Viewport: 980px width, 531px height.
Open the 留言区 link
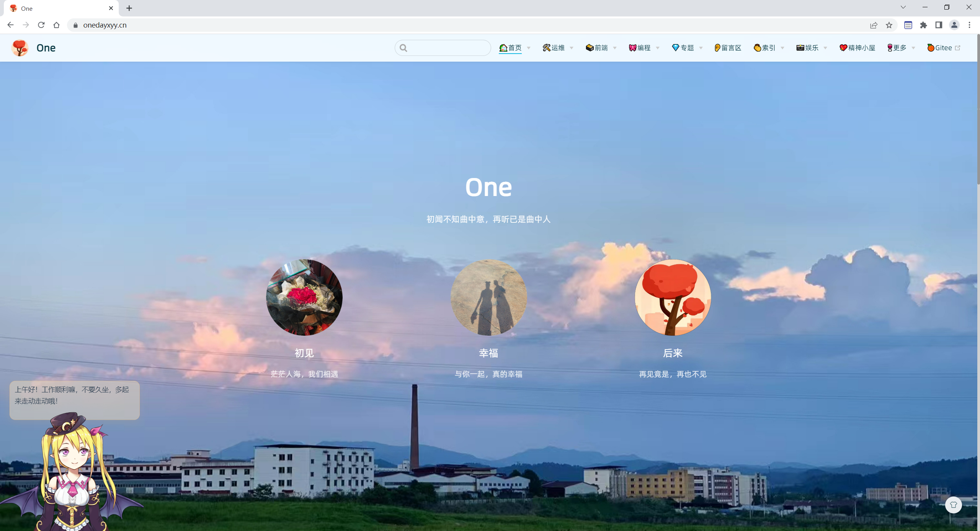pyautogui.click(x=728, y=48)
